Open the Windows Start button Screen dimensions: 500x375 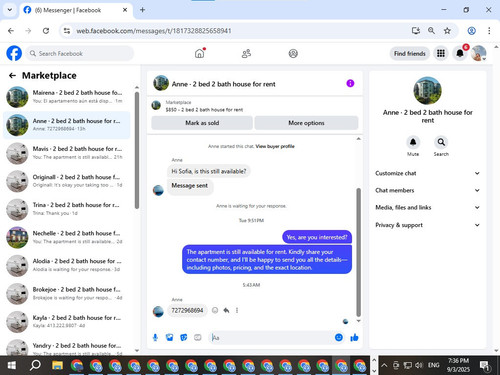coord(12,365)
